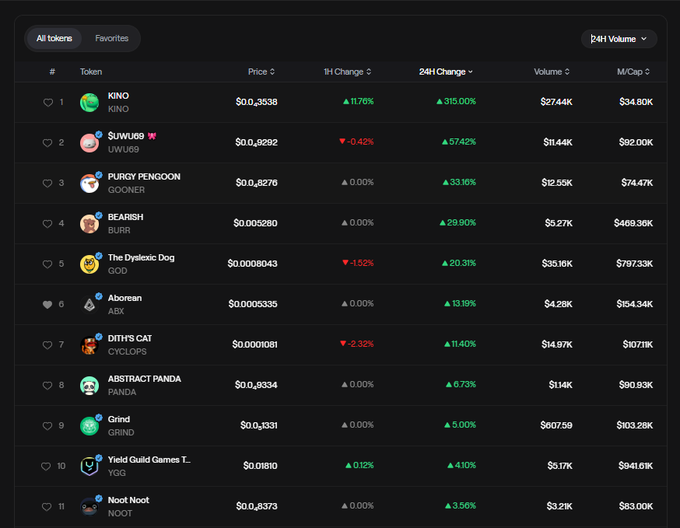Viewport: 680px width, 528px height.
Task: Switch to the Favorites tab
Action: pyautogui.click(x=111, y=38)
